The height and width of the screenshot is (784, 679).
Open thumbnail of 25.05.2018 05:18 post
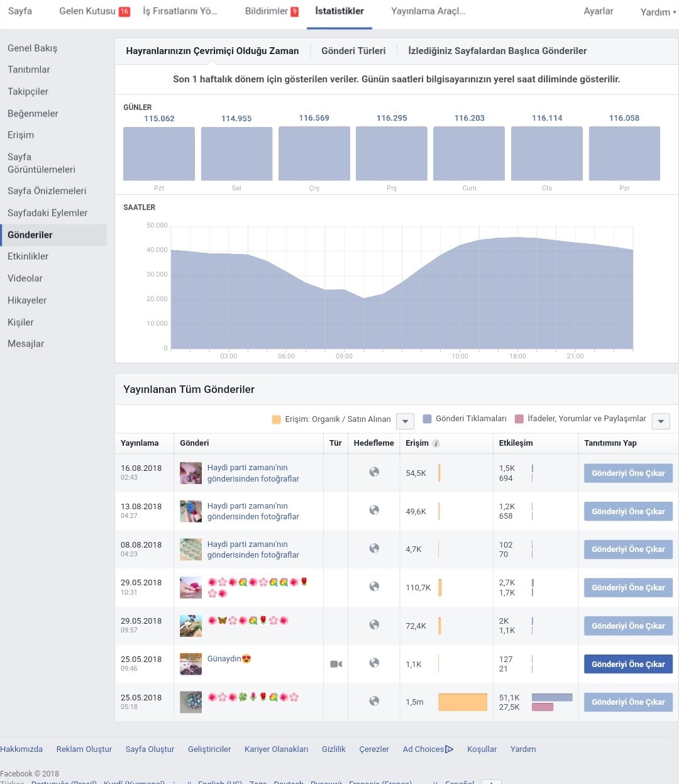pyautogui.click(x=190, y=702)
